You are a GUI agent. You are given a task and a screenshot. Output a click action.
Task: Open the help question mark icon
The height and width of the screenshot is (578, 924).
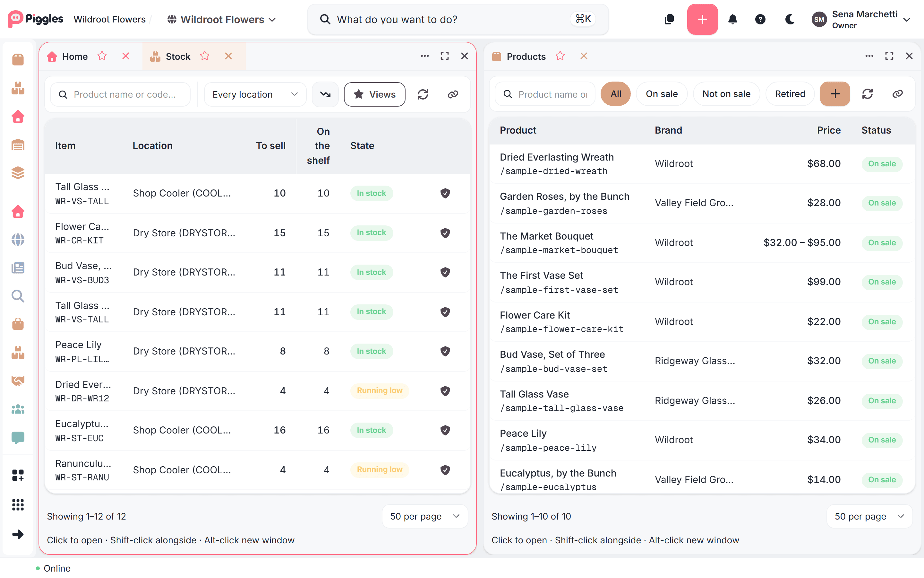click(760, 19)
